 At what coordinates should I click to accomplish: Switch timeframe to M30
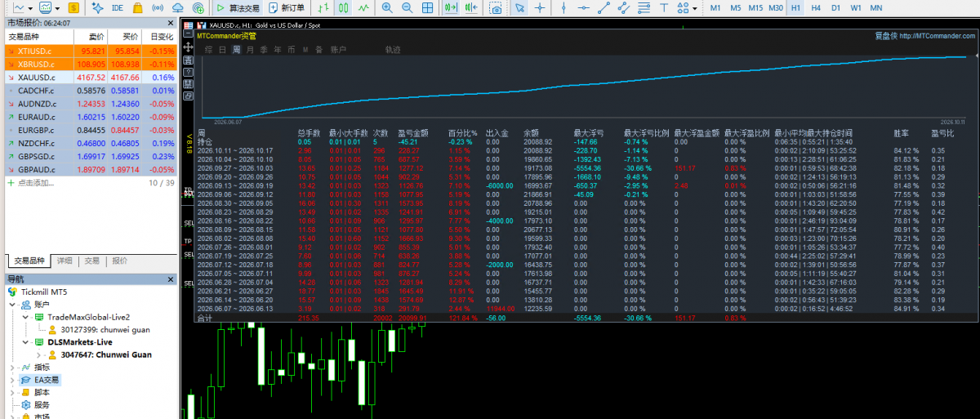point(776,7)
